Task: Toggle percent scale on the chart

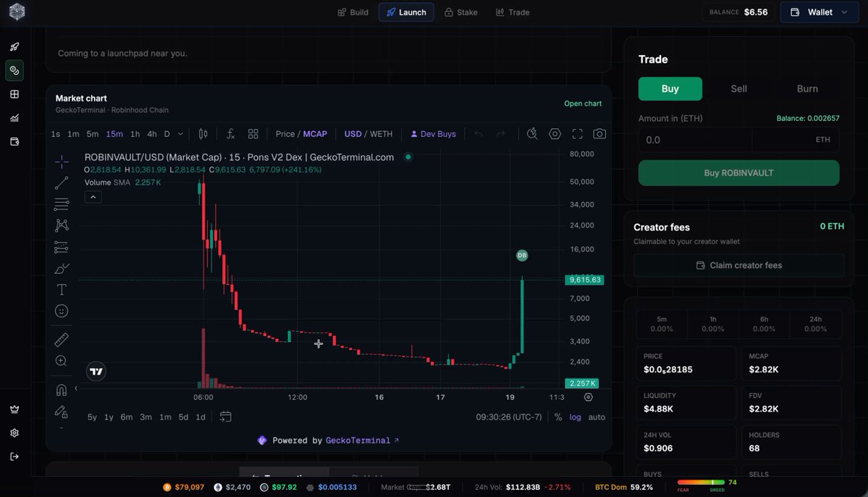Action: pyautogui.click(x=558, y=417)
